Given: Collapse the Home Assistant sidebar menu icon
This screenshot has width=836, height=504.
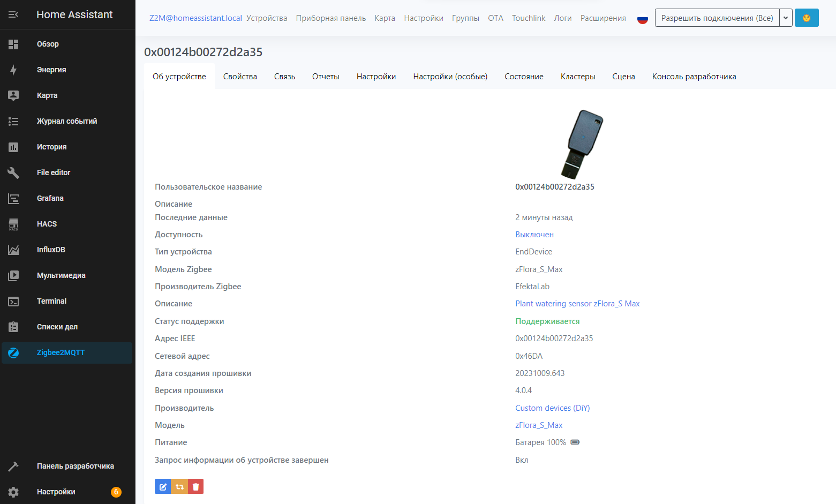Looking at the screenshot, I should (13, 14).
